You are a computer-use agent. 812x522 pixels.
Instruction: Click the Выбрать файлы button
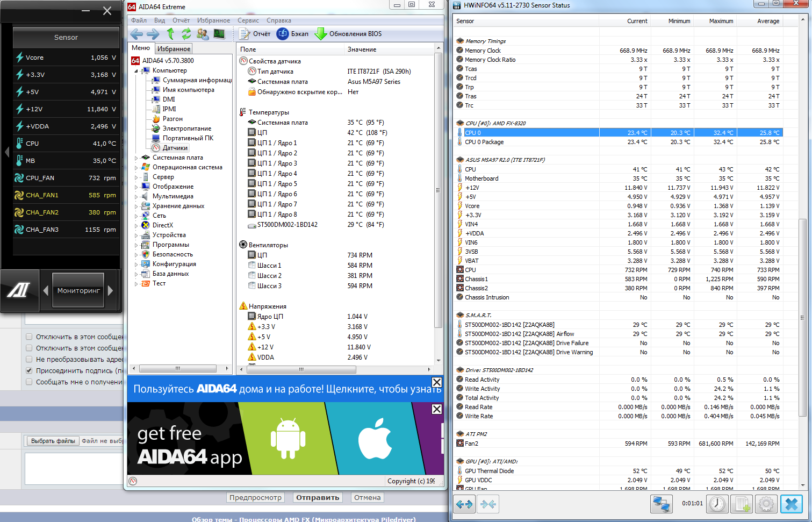click(53, 441)
